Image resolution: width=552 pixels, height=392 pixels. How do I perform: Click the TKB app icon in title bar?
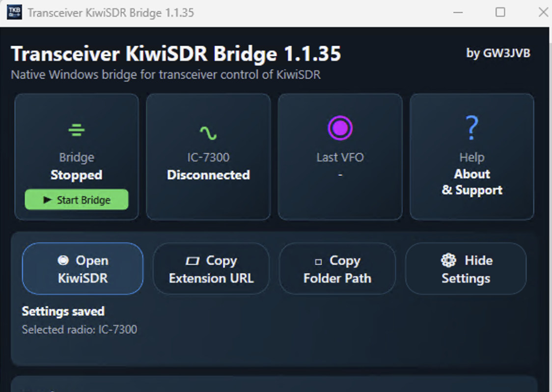[x=14, y=12]
